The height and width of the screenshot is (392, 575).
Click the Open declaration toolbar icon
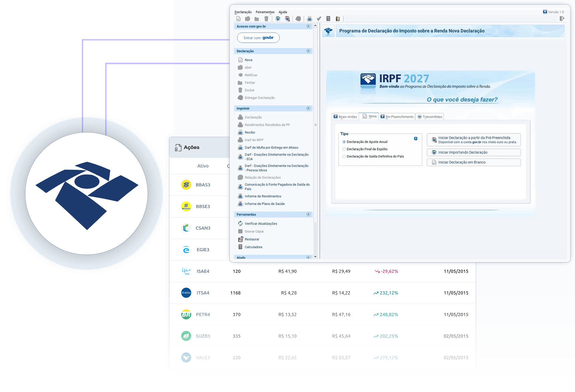tap(247, 19)
